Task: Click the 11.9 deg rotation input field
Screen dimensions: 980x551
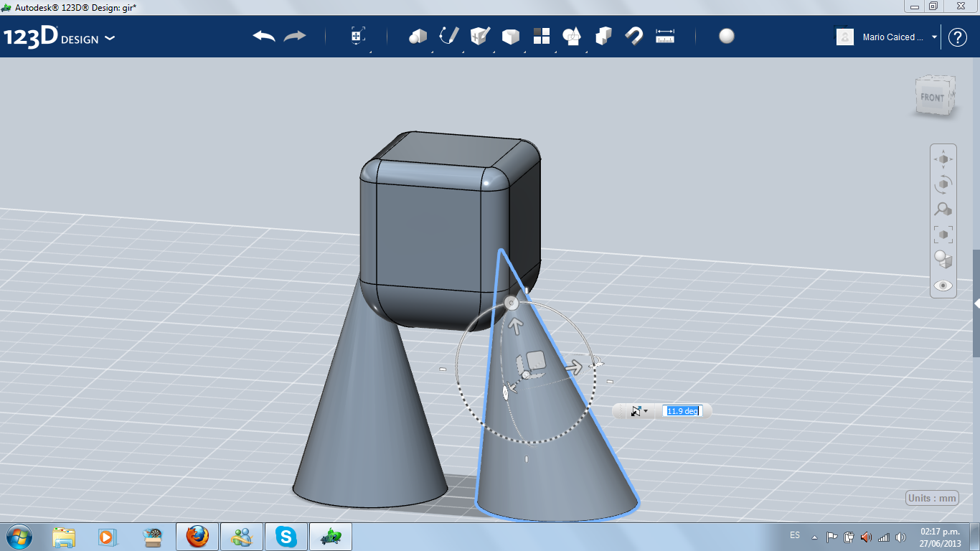Action: (x=682, y=411)
